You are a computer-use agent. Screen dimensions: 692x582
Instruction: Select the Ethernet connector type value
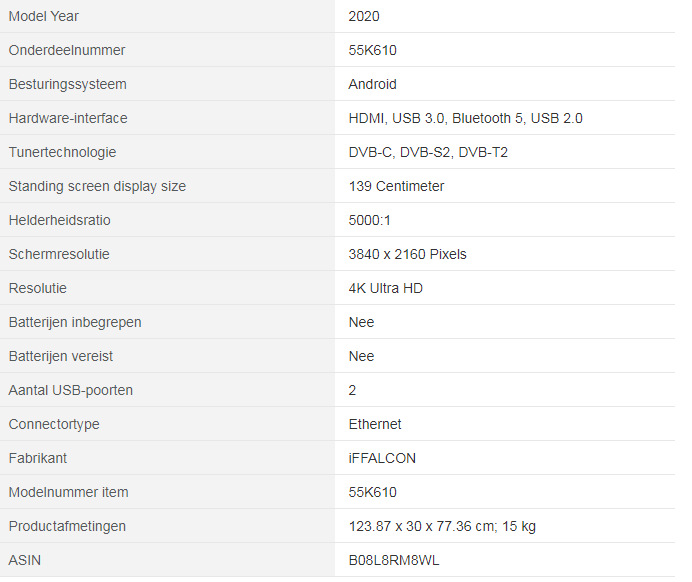pos(375,424)
